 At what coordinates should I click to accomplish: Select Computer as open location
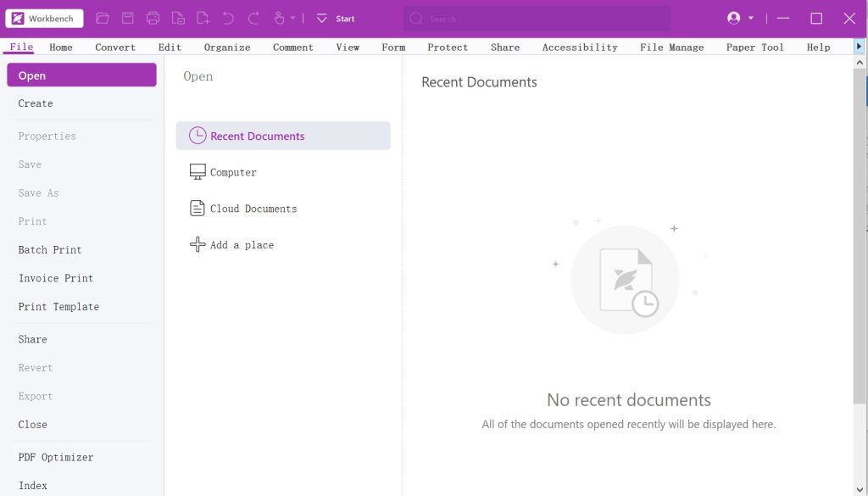[233, 172]
